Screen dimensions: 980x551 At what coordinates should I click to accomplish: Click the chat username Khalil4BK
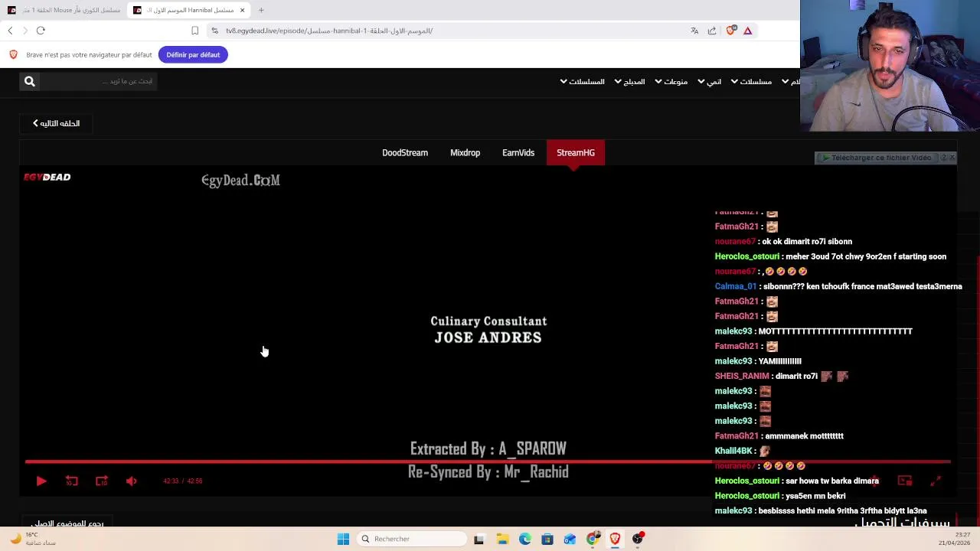(x=733, y=451)
